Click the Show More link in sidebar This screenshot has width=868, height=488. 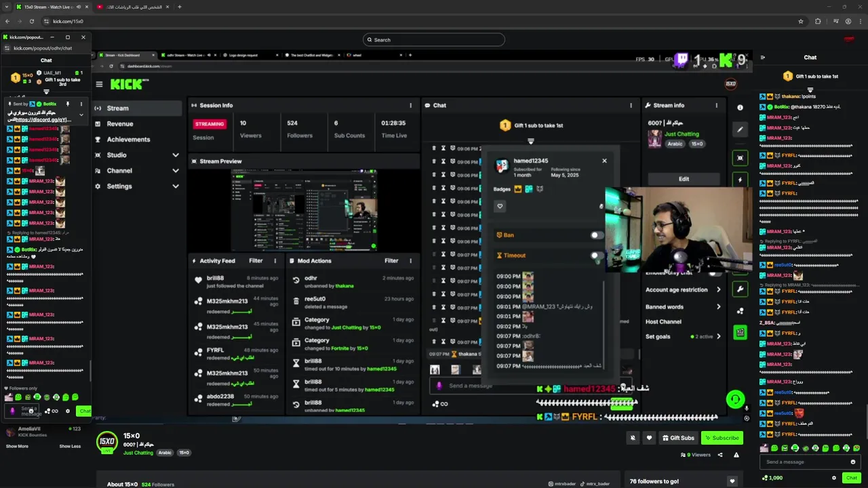(x=17, y=446)
